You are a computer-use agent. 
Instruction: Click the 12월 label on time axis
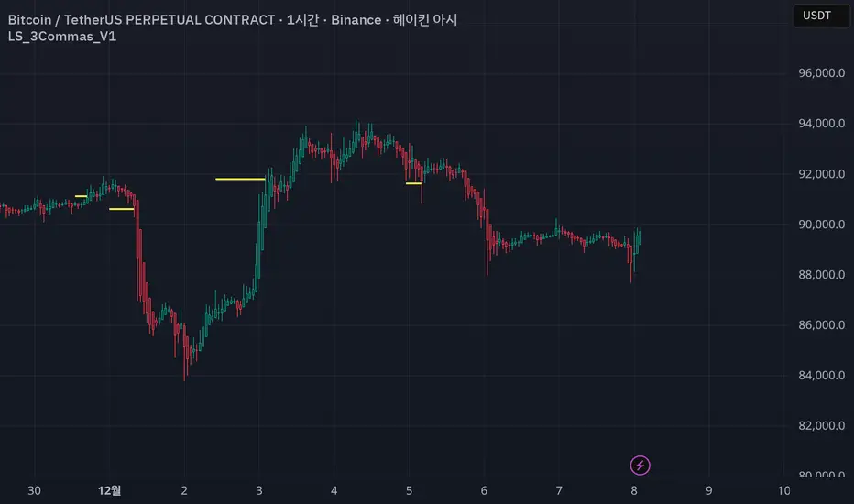(x=109, y=490)
